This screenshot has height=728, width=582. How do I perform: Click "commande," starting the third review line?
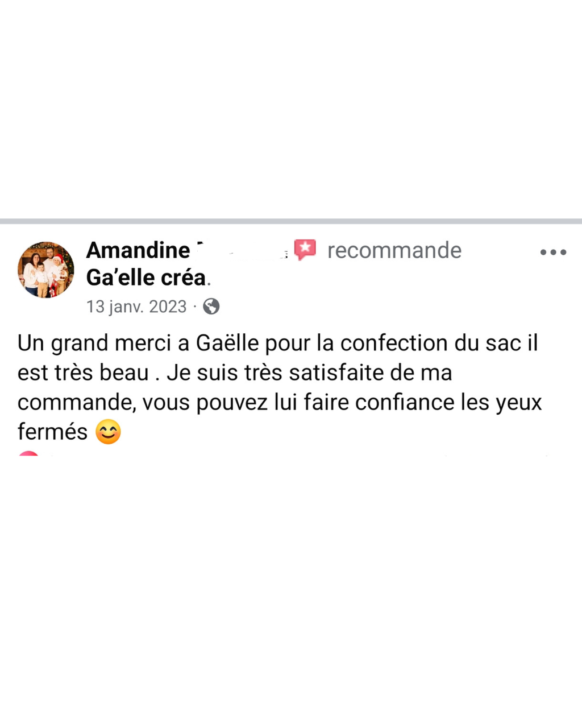pyautogui.click(x=77, y=402)
